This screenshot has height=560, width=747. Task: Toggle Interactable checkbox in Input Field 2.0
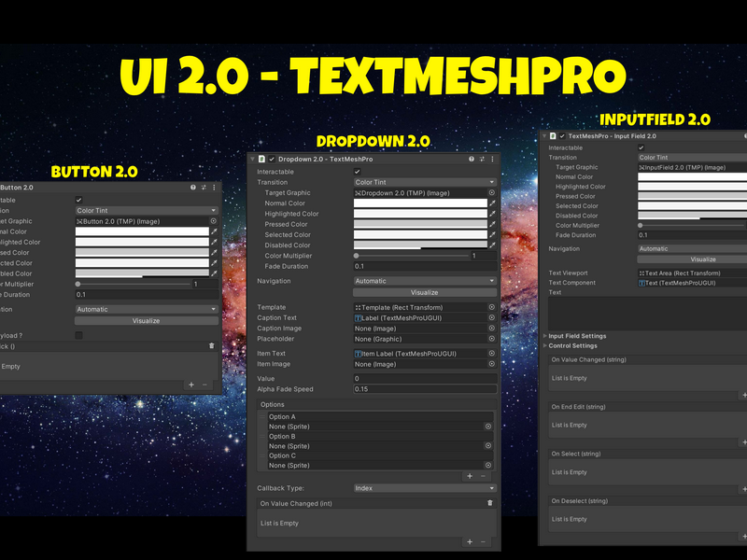641,147
